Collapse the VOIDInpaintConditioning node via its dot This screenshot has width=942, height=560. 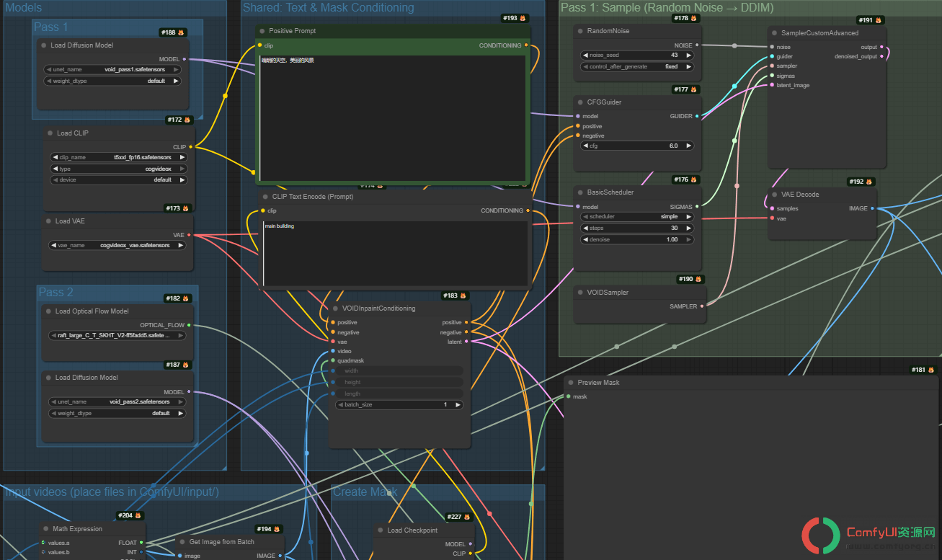pos(335,308)
